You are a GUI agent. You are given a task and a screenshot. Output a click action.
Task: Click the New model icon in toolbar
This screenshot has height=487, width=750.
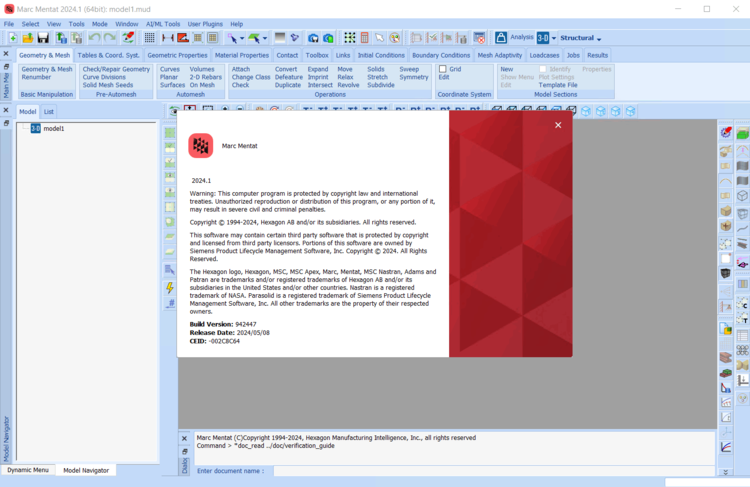[11, 38]
